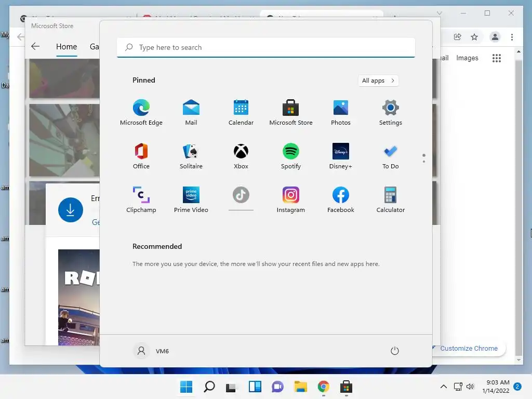Launch the Facebook app

click(341, 200)
